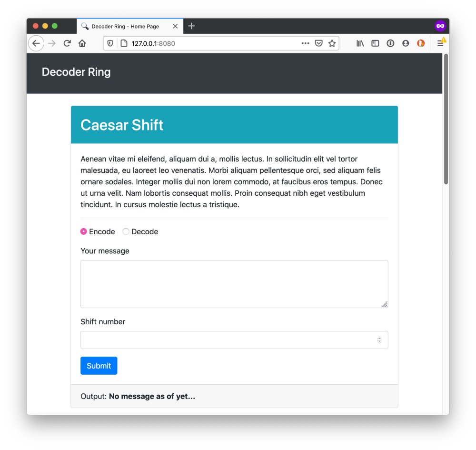This screenshot has width=476, height=450.
Task: Open the Firefox account icon
Action: point(406,43)
